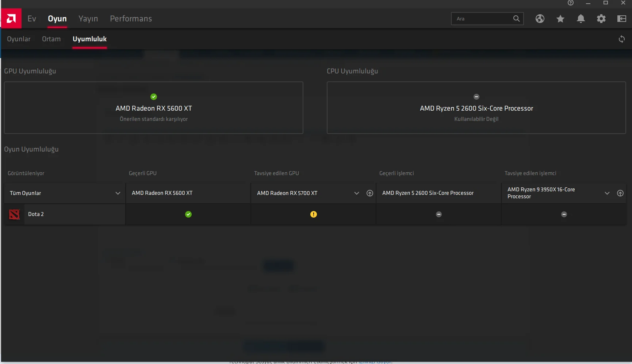Switch to the Ev tab
Image resolution: width=632 pixels, height=364 pixels.
pyautogui.click(x=32, y=19)
